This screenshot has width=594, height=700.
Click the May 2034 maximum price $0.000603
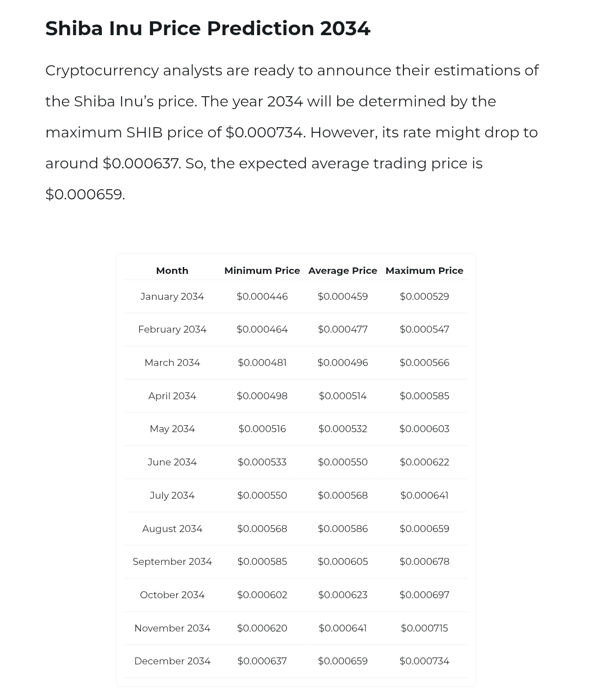[x=424, y=429]
